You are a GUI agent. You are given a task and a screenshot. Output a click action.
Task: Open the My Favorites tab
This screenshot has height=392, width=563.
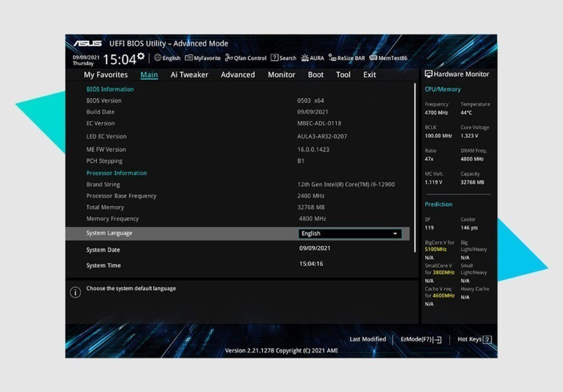[106, 74]
